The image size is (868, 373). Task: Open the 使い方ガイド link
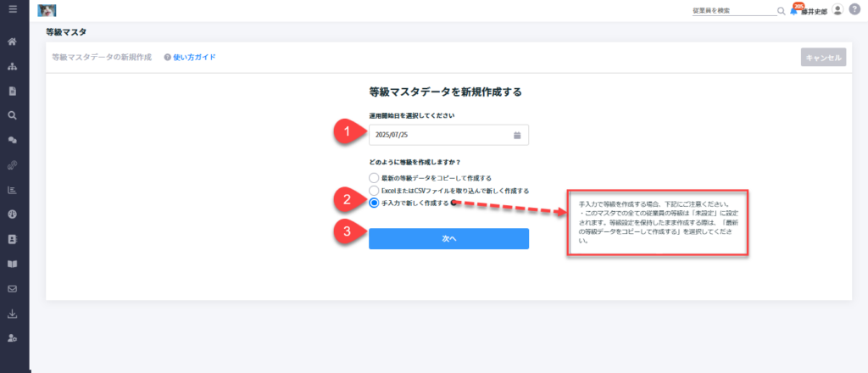tap(194, 57)
